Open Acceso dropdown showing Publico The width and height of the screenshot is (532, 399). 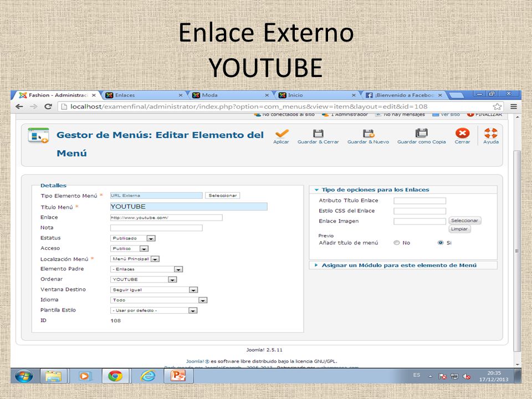(x=129, y=248)
